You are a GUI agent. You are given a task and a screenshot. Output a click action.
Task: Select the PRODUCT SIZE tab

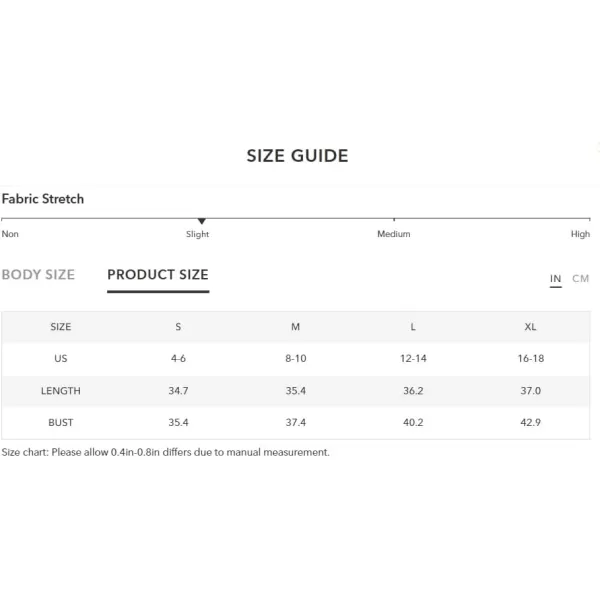point(158,275)
